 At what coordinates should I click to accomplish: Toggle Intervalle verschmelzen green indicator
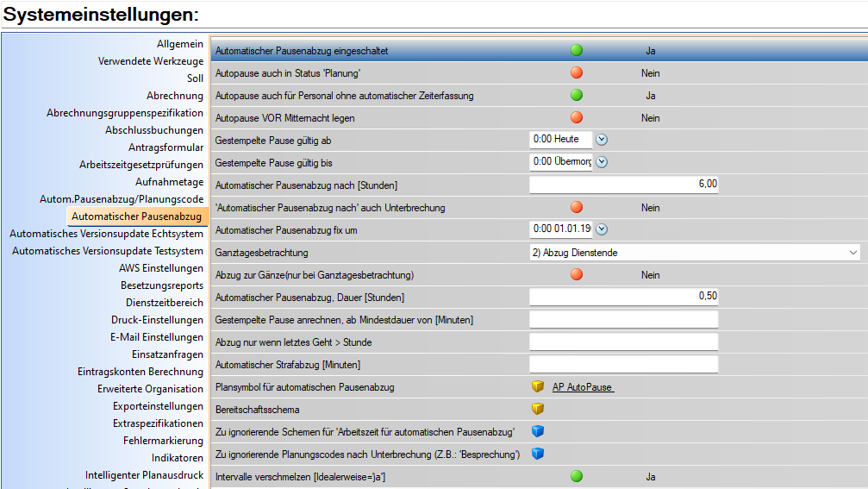tap(577, 476)
